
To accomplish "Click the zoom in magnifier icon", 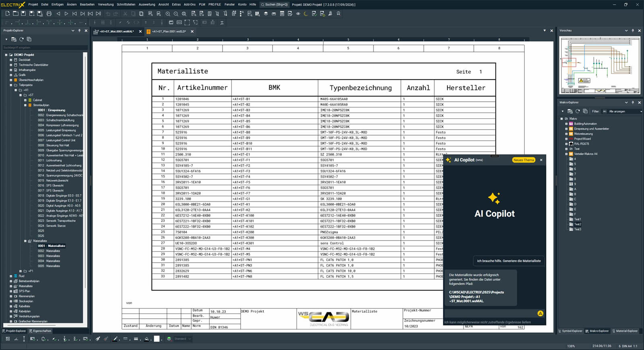I will 168,14.
